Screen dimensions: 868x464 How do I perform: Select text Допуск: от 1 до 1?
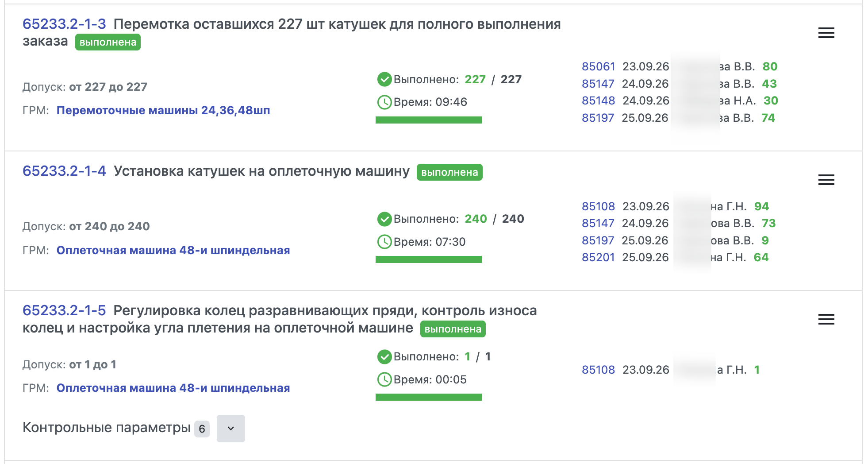click(x=69, y=364)
